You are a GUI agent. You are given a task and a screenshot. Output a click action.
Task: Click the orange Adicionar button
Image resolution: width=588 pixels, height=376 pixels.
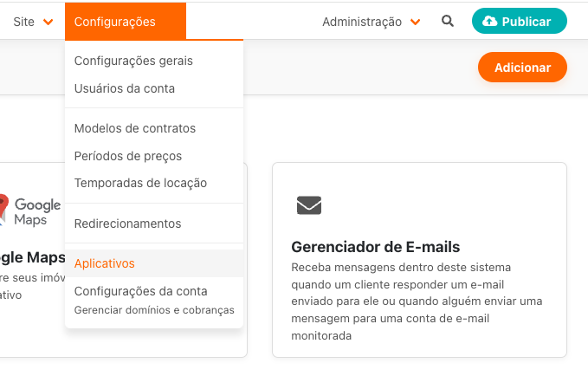click(x=522, y=68)
